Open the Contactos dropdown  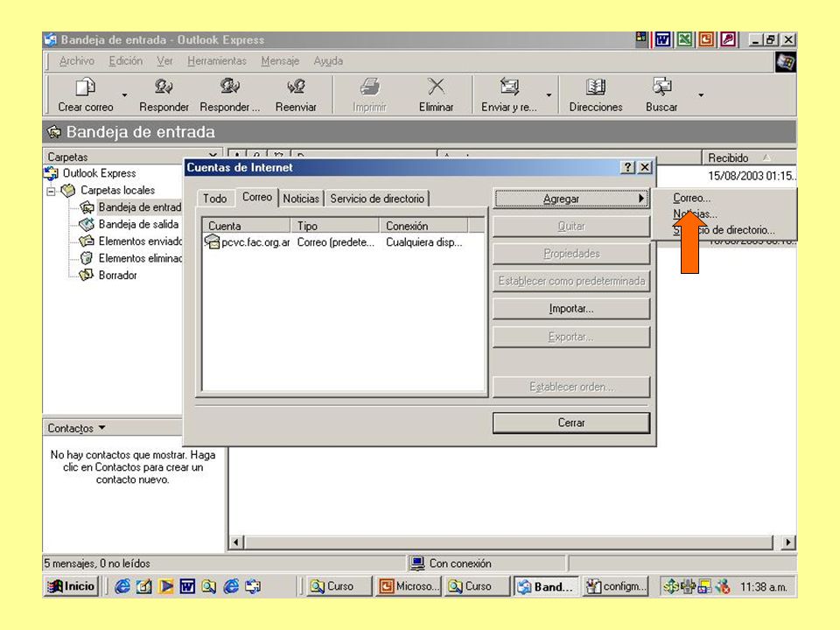coord(77,428)
